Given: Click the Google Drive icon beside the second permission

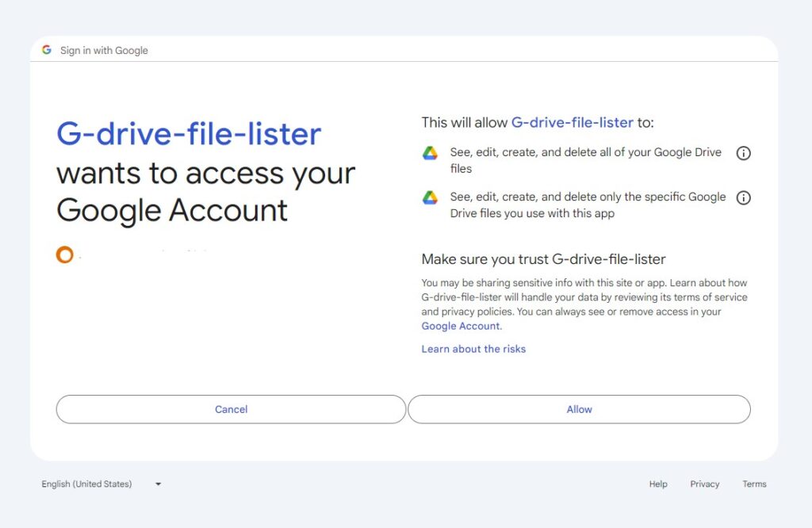Looking at the screenshot, I should pos(431,198).
